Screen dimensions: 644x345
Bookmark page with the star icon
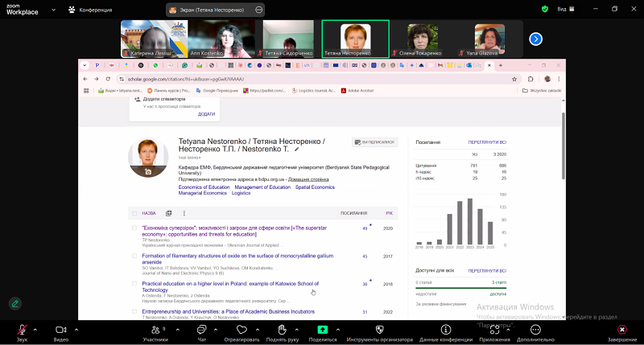click(514, 79)
